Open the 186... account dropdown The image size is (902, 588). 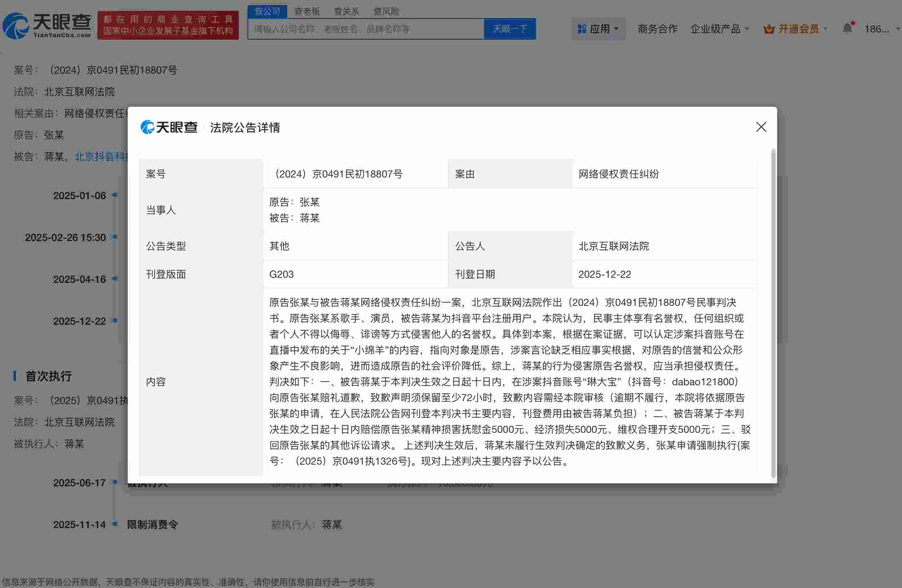pyautogui.click(x=880, y=28)
